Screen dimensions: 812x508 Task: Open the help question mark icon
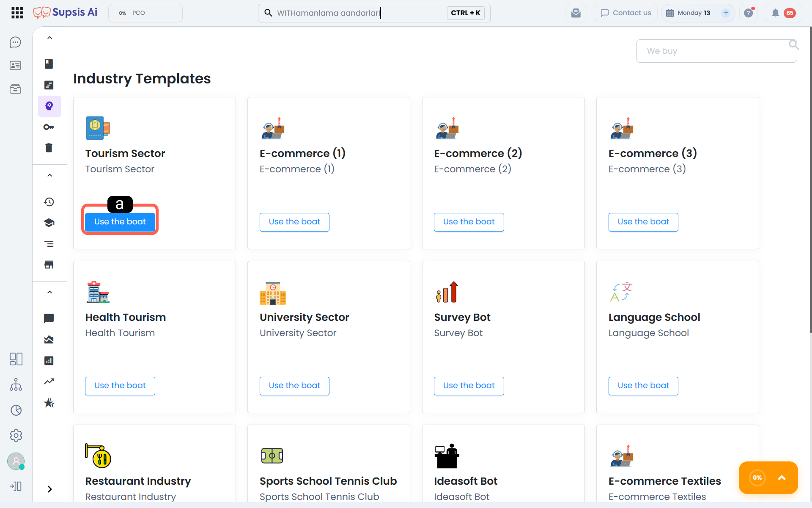pyautogui.click(x=749, y=13)
